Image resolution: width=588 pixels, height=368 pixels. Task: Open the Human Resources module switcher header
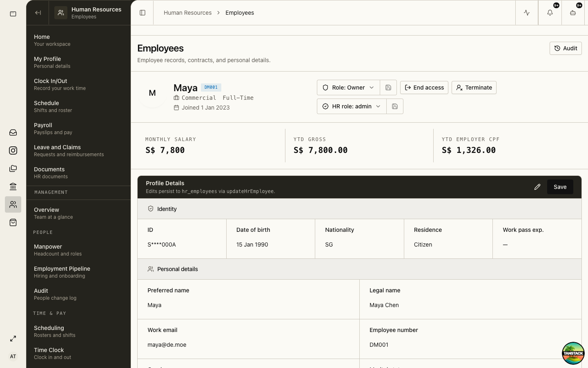[x=90, y=13]
